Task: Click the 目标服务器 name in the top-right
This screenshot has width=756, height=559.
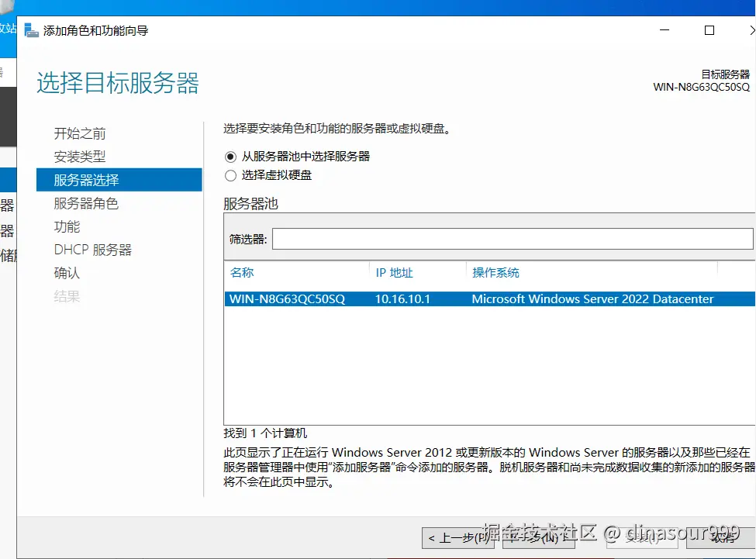Action: (702, 88)
